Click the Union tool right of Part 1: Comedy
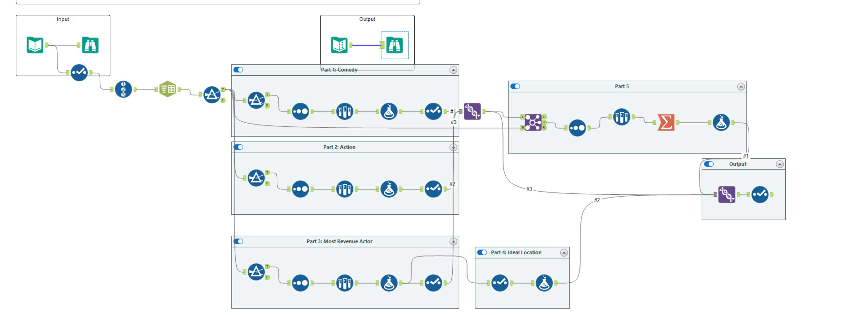 (x=473, y=111)
